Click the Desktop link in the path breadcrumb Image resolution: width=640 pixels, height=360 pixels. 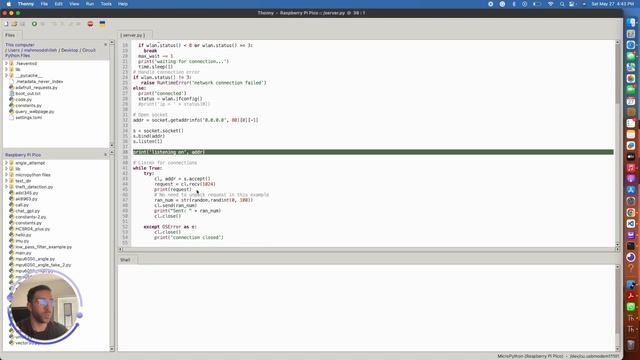pos(70,50)
